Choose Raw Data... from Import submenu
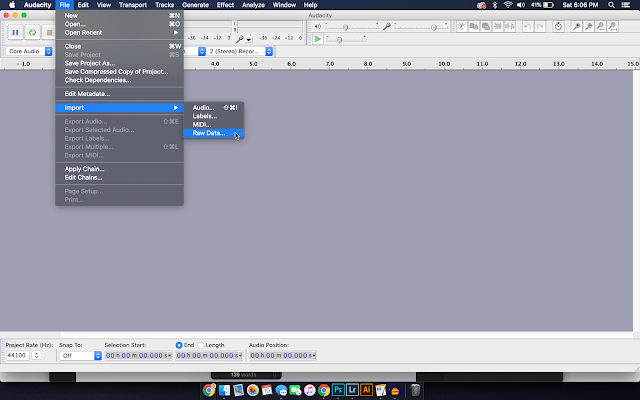This screenshot has width=640, height=400. pos(213,133)
